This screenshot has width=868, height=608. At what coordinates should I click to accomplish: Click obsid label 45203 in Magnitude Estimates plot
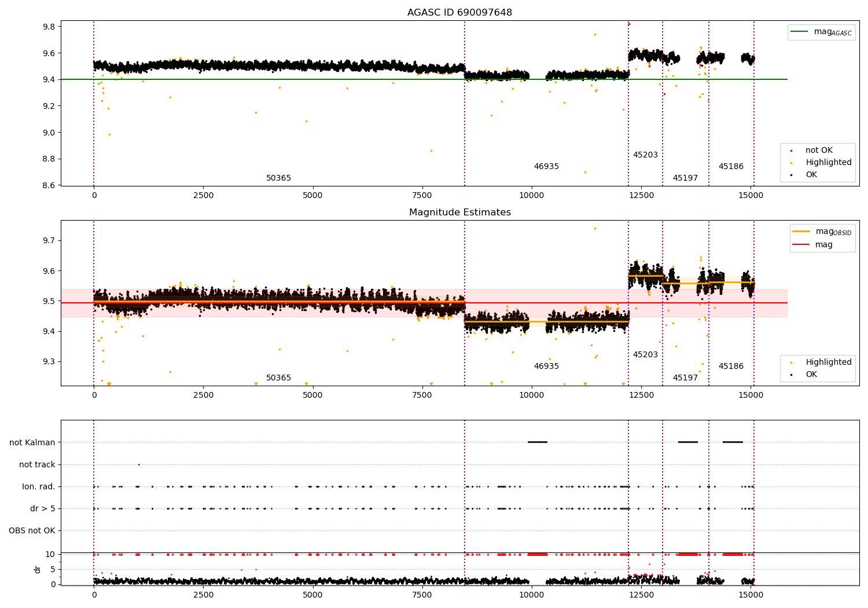pyautogui.click(x=645, y=354)
